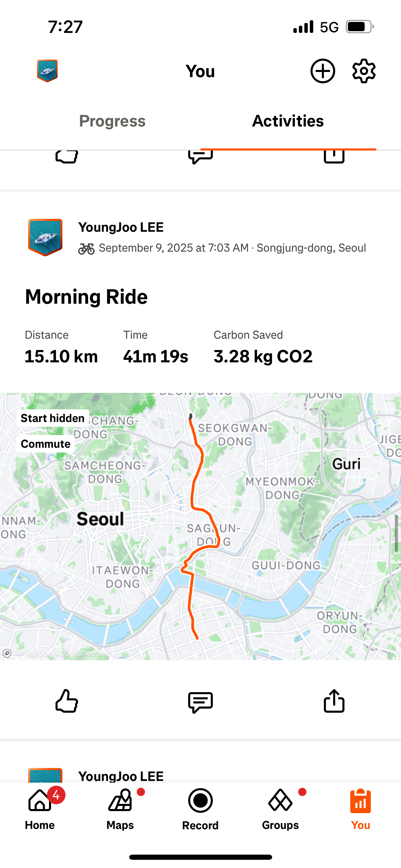The height and width of the screenshot is (868, 401).
Task: Select the Activities tab
Action: click(x=288, y=121)
